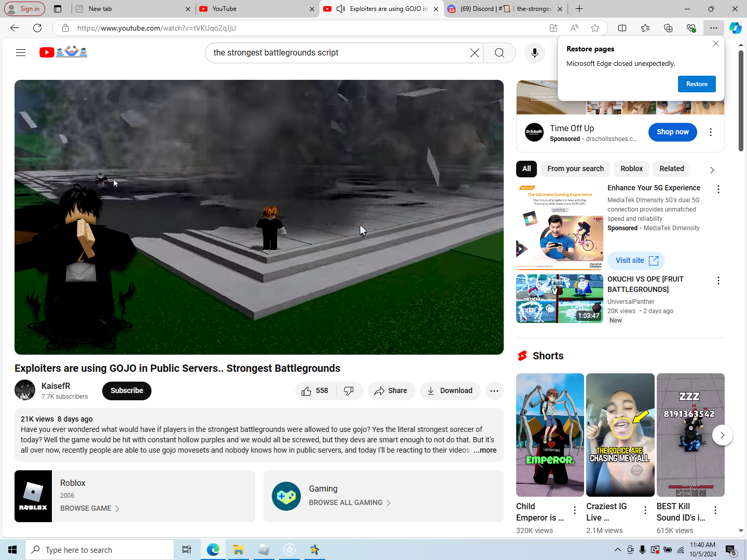
Task: Dislike the video with thumbs down
Action: click(349, 391)
